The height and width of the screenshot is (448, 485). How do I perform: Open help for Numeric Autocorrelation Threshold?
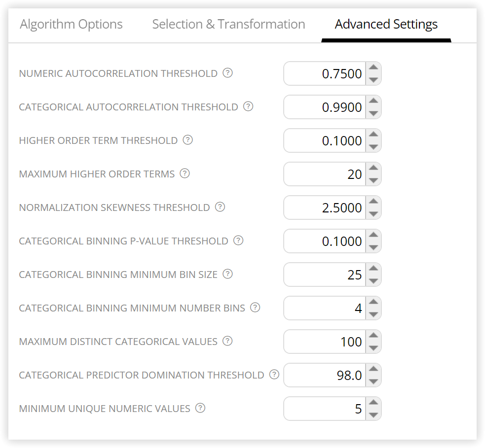227,73
